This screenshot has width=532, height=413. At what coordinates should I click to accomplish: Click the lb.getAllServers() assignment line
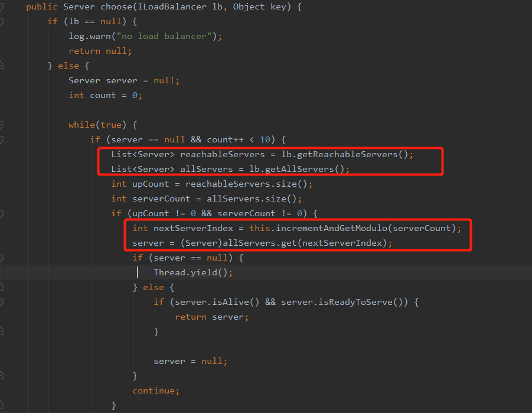tap(230, 169)
